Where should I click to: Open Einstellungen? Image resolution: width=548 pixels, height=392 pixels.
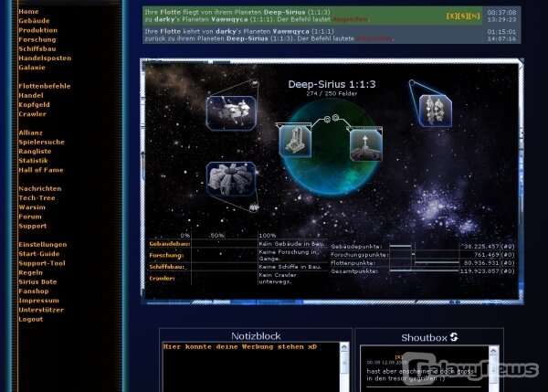pos(43,245)
